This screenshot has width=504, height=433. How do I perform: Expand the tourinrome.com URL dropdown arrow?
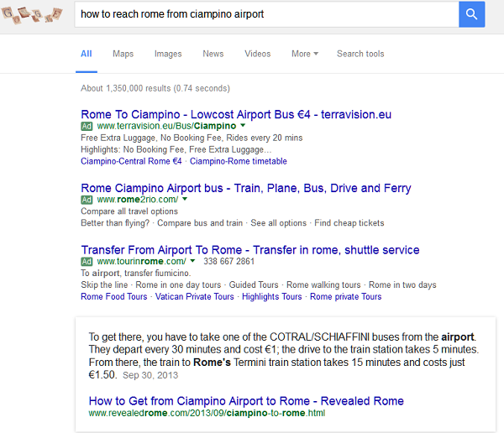[192, 261]
